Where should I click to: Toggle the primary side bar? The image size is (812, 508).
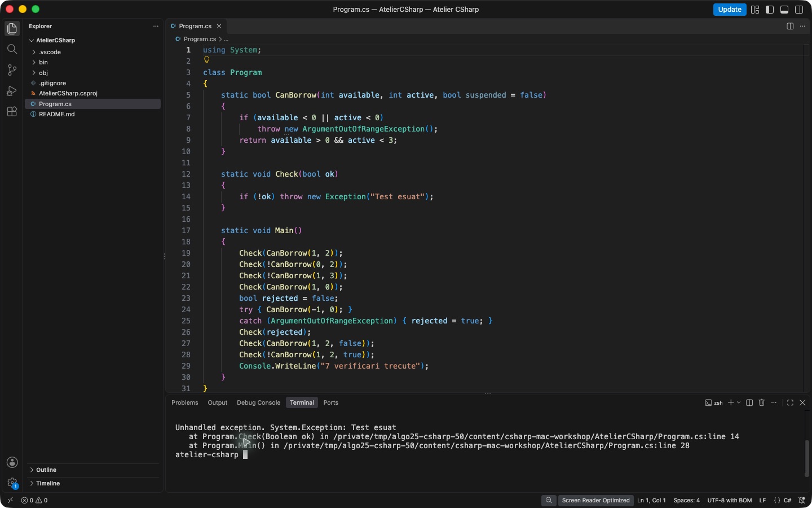pyautogui.click(x=770, y=10)
